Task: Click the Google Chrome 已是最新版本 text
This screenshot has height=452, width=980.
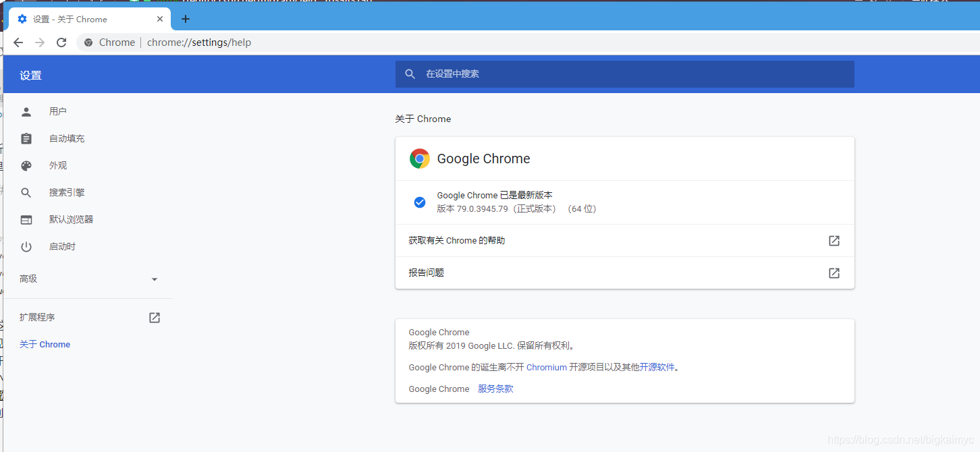Action: coord(495,196)
